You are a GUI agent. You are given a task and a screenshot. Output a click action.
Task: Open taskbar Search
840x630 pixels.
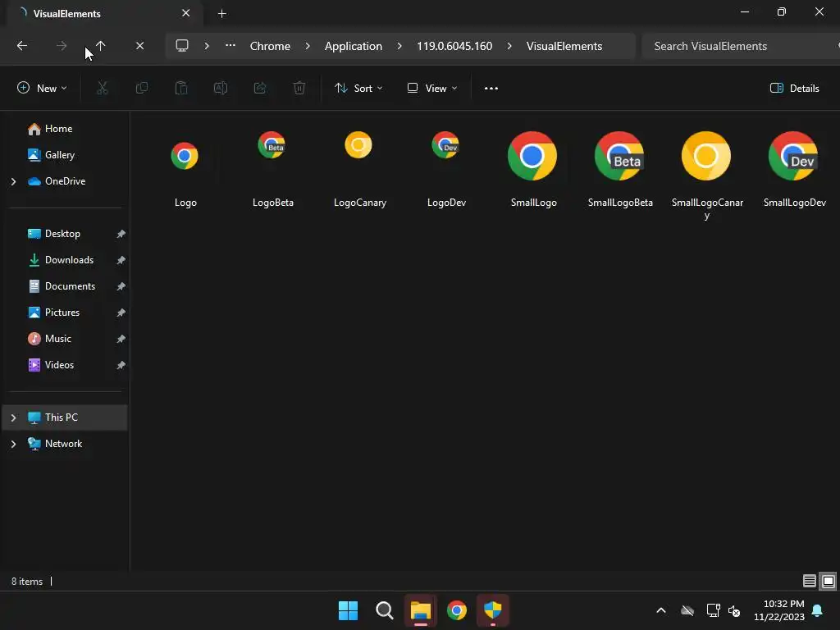(384, 610)
